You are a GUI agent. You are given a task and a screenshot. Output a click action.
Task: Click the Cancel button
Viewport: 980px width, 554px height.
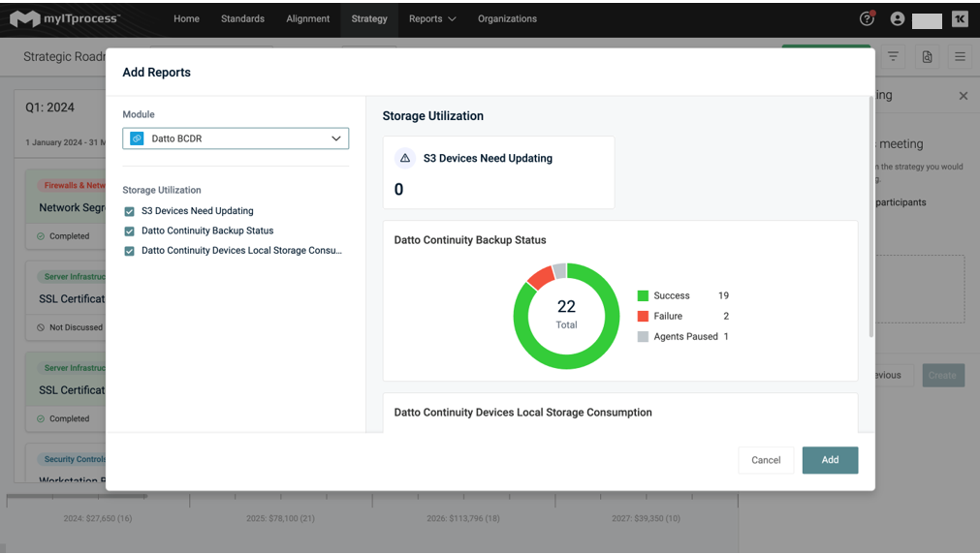pos(766,460)
